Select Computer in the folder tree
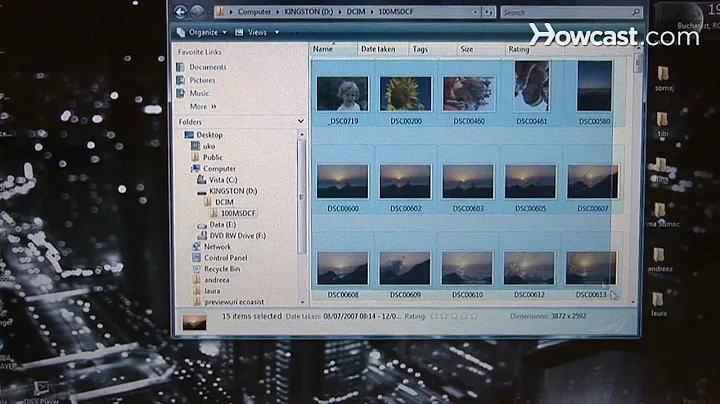This screenshot has width=720, height=404. point(219,169)
